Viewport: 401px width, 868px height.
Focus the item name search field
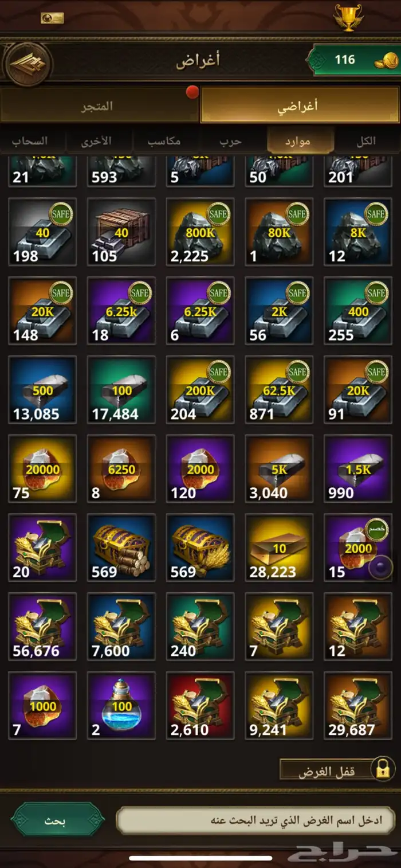[257, 820]
